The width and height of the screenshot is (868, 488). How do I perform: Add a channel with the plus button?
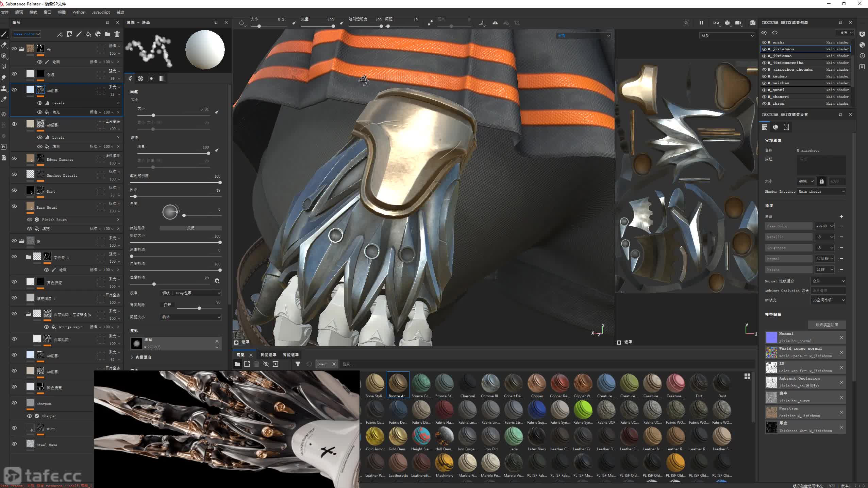click(841, 216)
